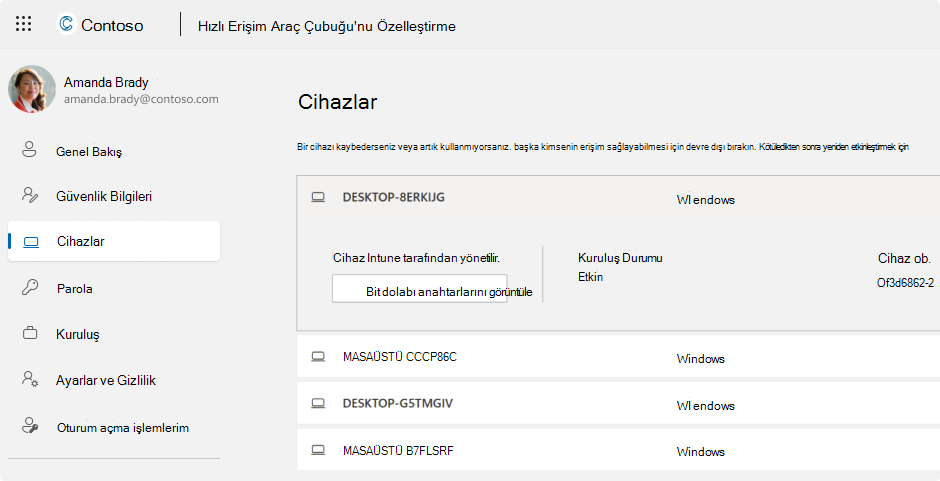Click the Ayarlar ve Gizlilik icon

[30, 379]
